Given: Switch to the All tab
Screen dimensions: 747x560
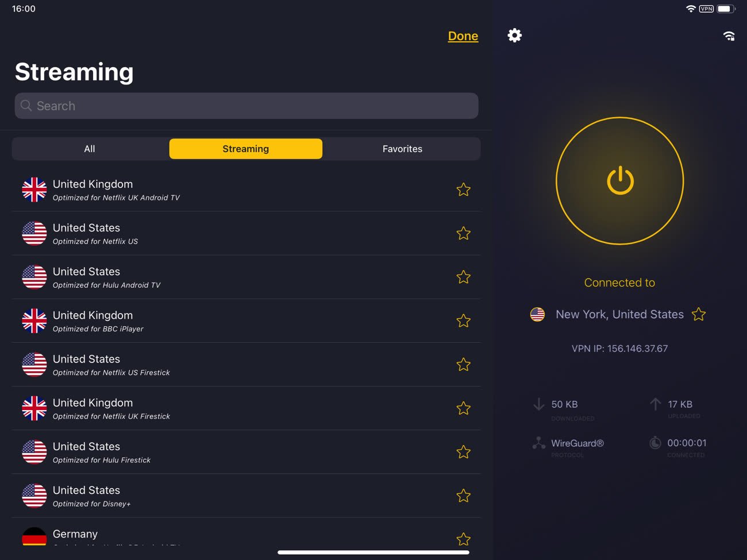Looking at the screenshot, I should [90, 149].
